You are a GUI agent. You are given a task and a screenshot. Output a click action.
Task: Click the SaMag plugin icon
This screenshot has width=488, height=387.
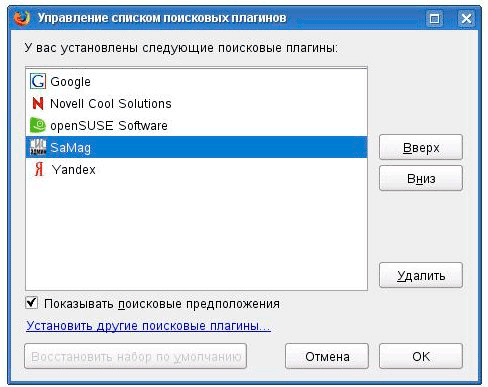pos(38,147)
